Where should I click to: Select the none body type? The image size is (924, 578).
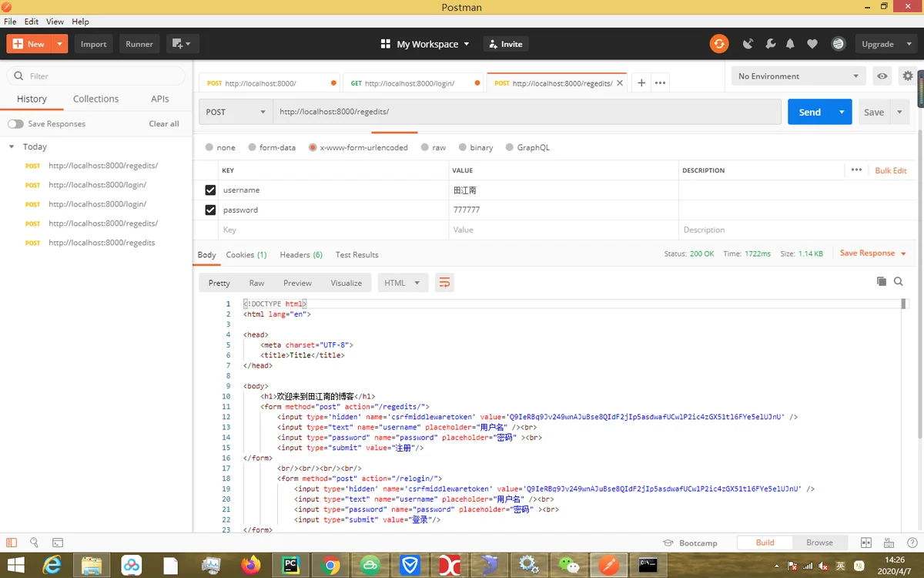209,147
